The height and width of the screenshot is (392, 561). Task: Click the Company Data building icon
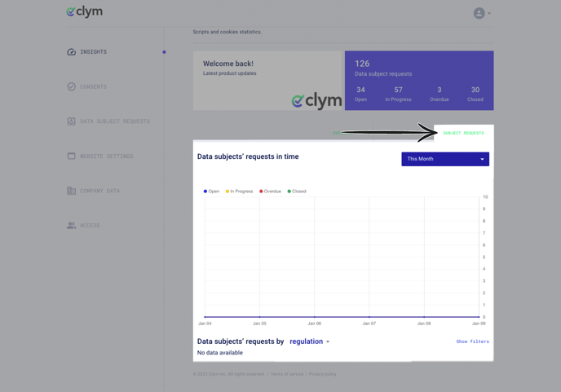[71, 191]
